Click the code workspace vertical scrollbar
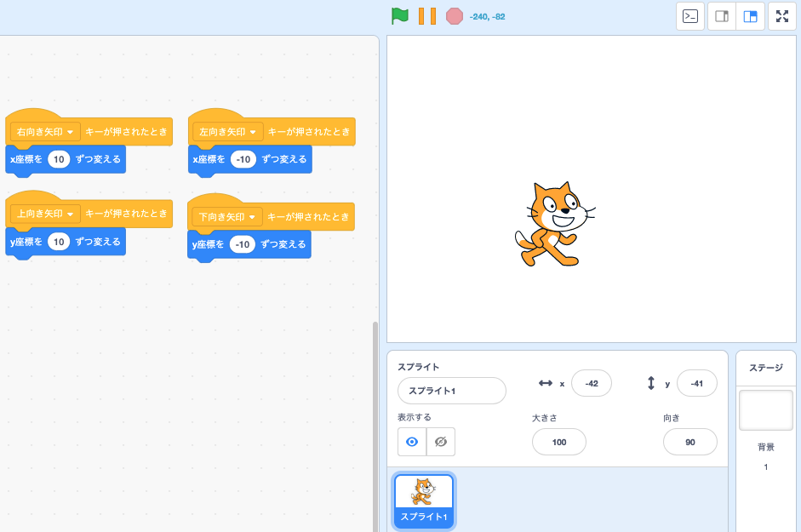This screenshot has width=801, height=532. click(375, 426)
